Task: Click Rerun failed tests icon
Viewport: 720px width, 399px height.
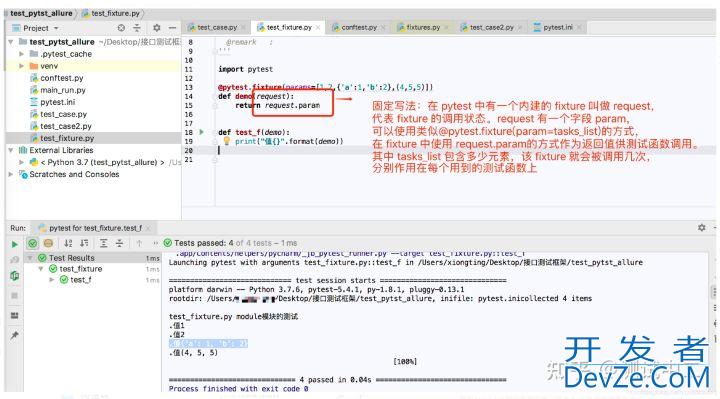Action: [x=15, y=260]
